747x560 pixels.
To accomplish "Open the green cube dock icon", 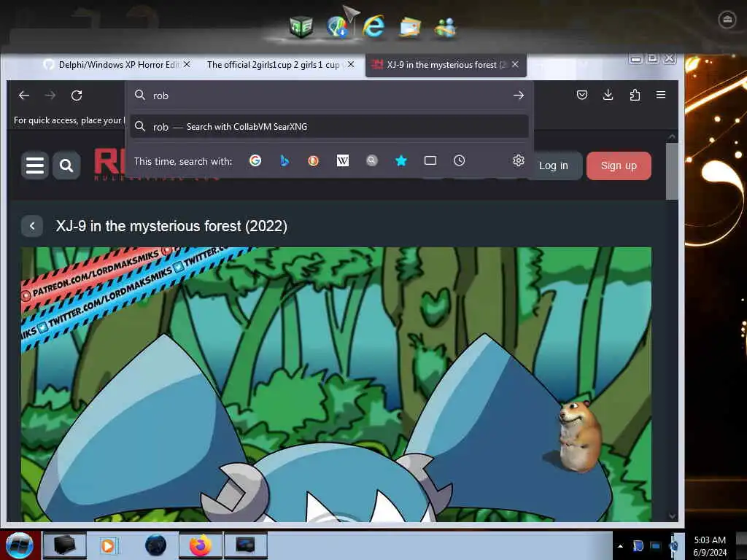I will tap(301, 27).
